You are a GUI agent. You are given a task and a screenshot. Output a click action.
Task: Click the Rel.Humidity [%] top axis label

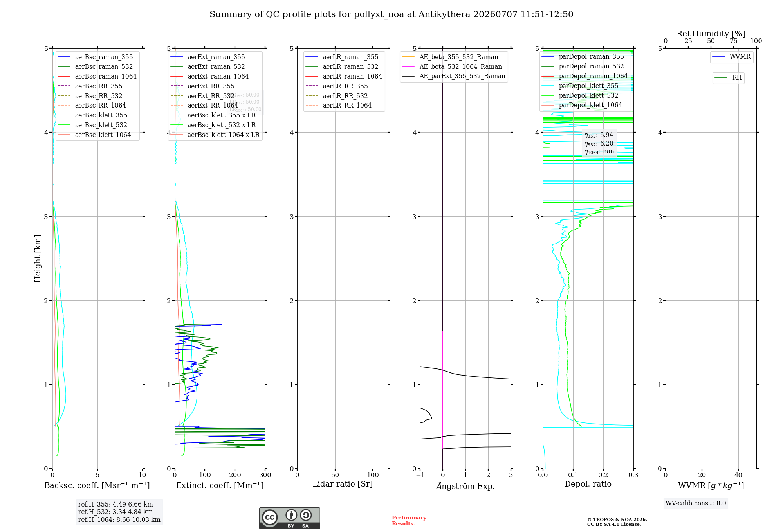pyautogui.click(x=711, y=34)
